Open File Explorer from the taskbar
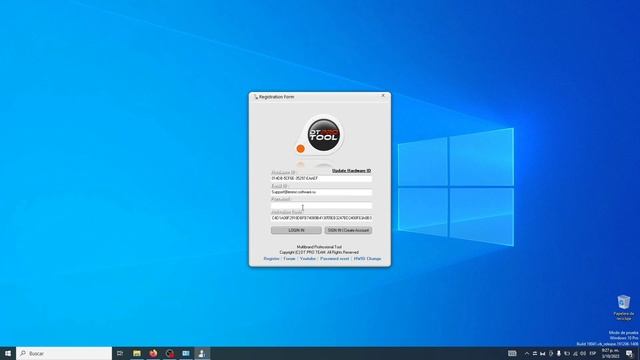 point(137,353)
